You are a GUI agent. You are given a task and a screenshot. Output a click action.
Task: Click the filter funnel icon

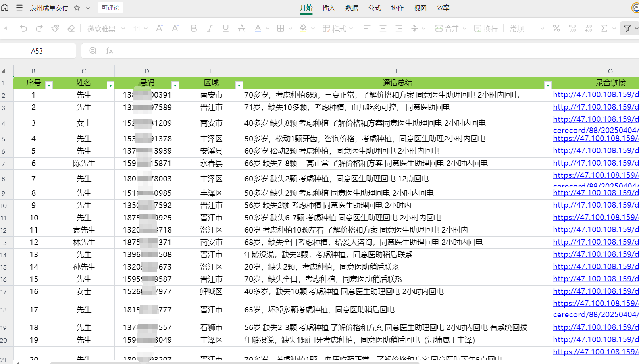pos(627,29)
